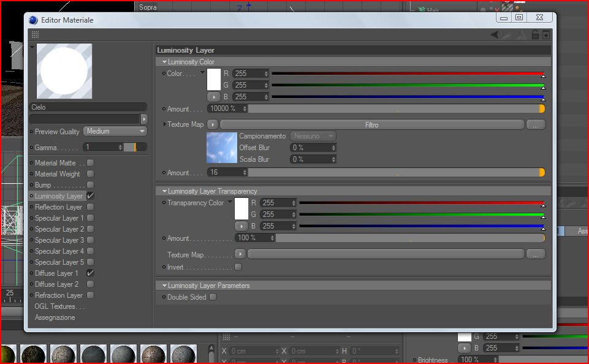Tick the Double Sided checkbox
This screenshot has width=589, height=364.
tap(213, 297)
